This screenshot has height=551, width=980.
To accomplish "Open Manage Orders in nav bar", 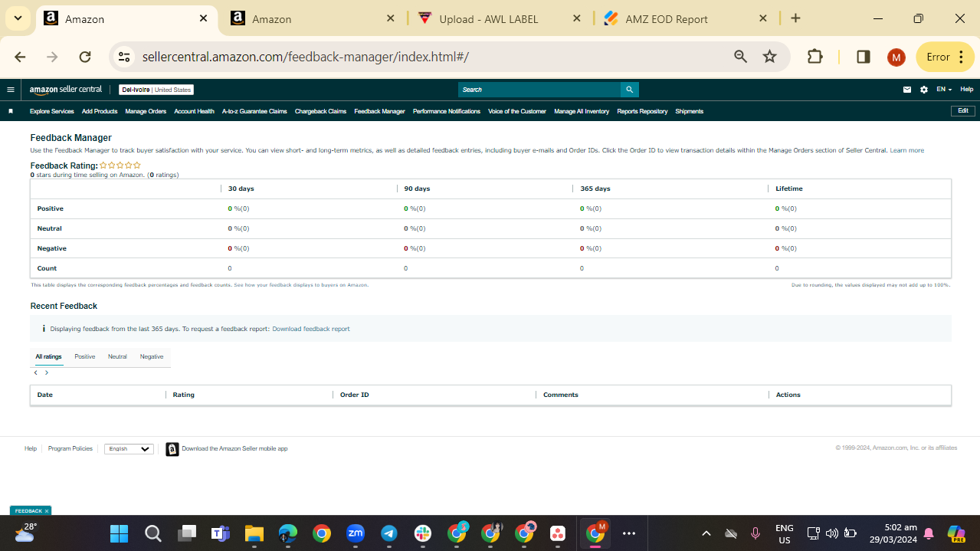I will [x=146, y=111].
